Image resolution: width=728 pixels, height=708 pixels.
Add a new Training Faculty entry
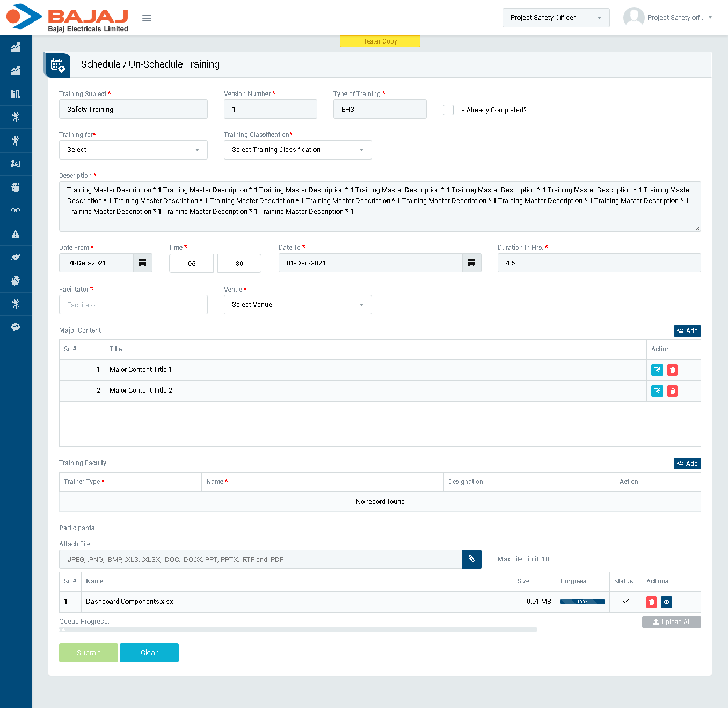pyautogui.click(x=687, y=464)
